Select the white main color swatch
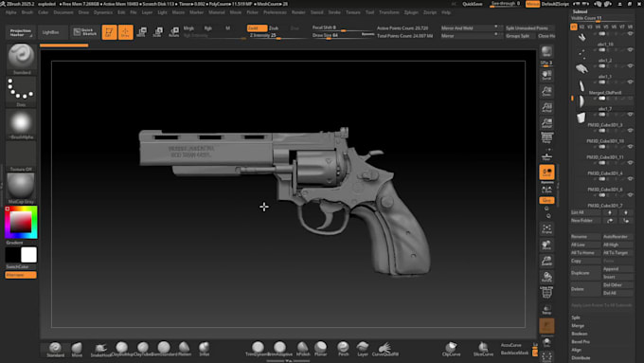This screenshot has width=644, height=363. (x=28, y=255)
